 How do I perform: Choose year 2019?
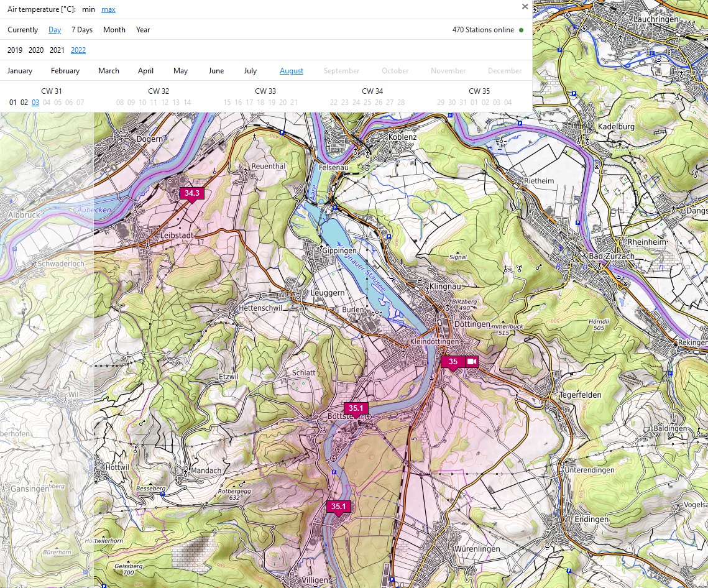[x=15, y=50]
